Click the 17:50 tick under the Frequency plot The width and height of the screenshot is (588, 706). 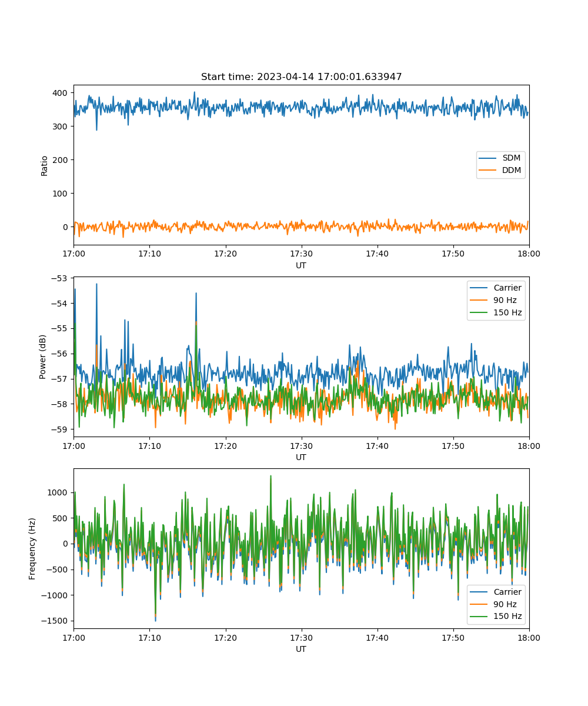453,637
